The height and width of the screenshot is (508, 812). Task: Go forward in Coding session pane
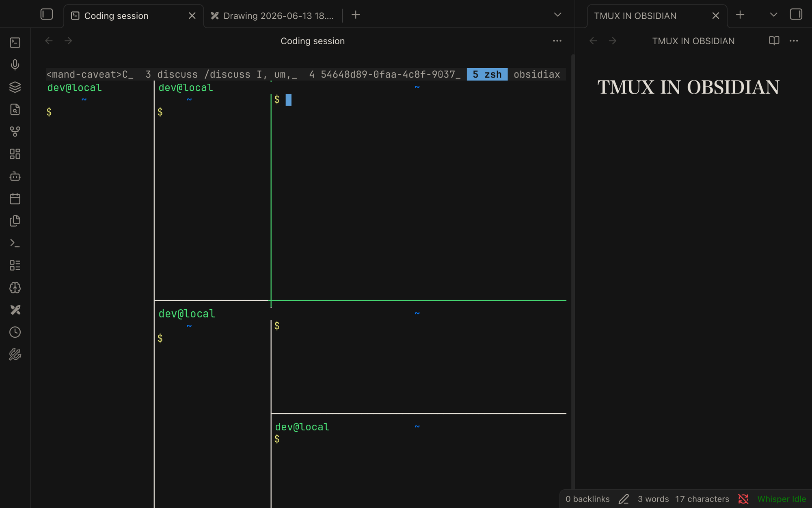click(x=68, y=41)
